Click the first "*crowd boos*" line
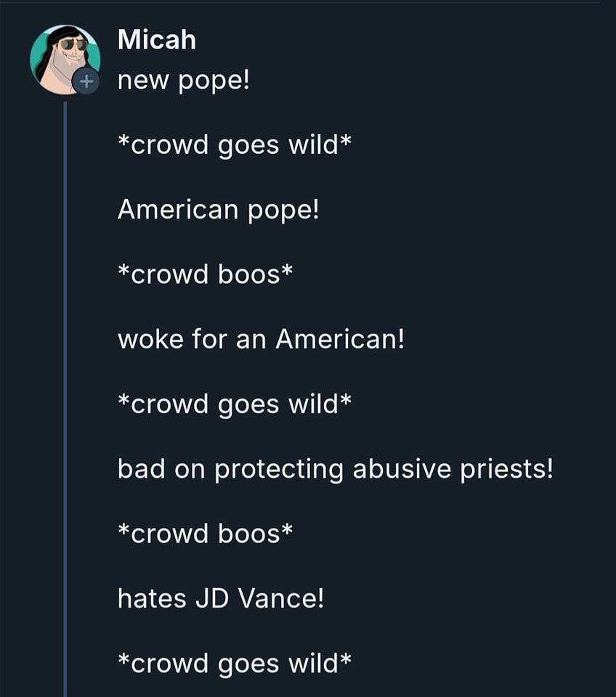The image size is (616, 697). [x=205, y=274]
